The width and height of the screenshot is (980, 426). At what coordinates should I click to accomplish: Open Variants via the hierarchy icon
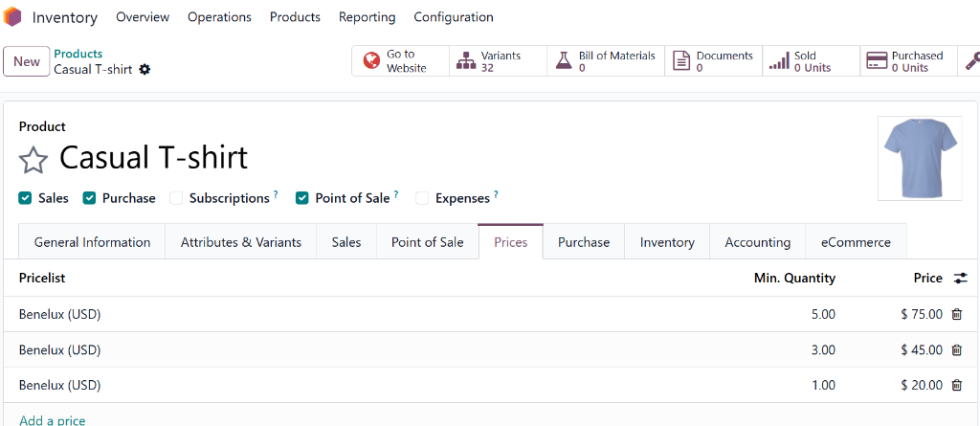[x=466, y=60]
